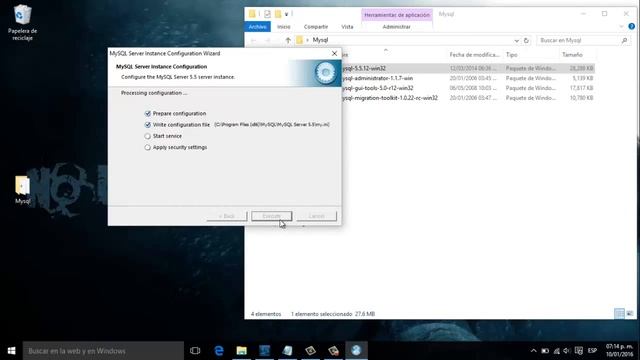Check the network status tray icon
This screenshot has height=360, width=640.
556,351
